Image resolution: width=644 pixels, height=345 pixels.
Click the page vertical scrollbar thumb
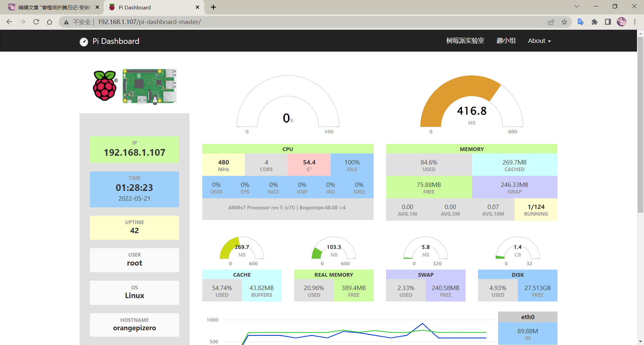(x=640, y=124)
